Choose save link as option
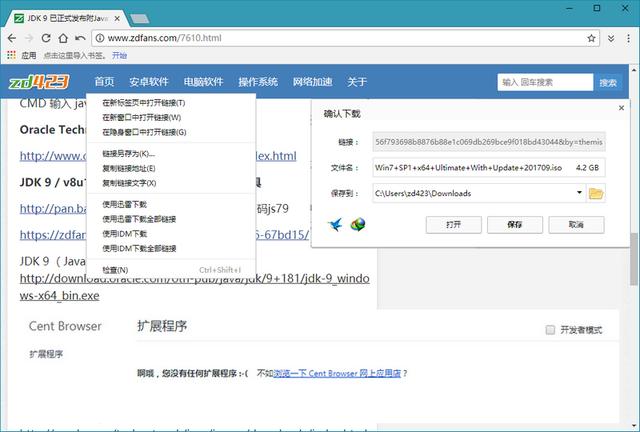The height and width of the screenshot is (432, 640). point(171,154)
